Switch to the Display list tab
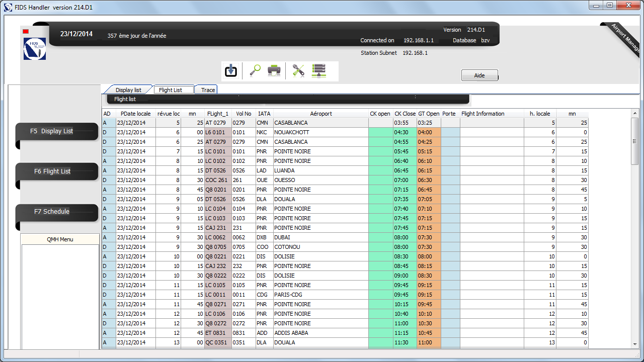This screenshot has height=362, width=644. (x=128, y=90)
